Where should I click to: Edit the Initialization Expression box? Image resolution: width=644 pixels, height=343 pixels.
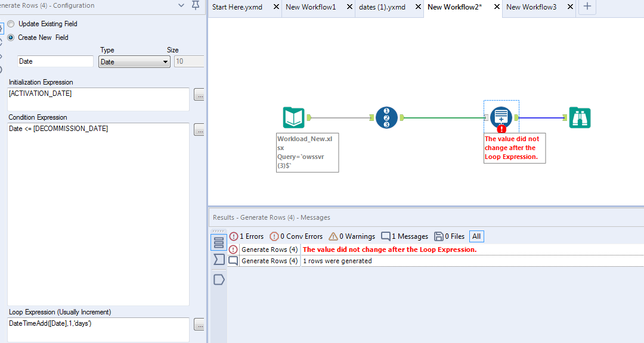98,99
